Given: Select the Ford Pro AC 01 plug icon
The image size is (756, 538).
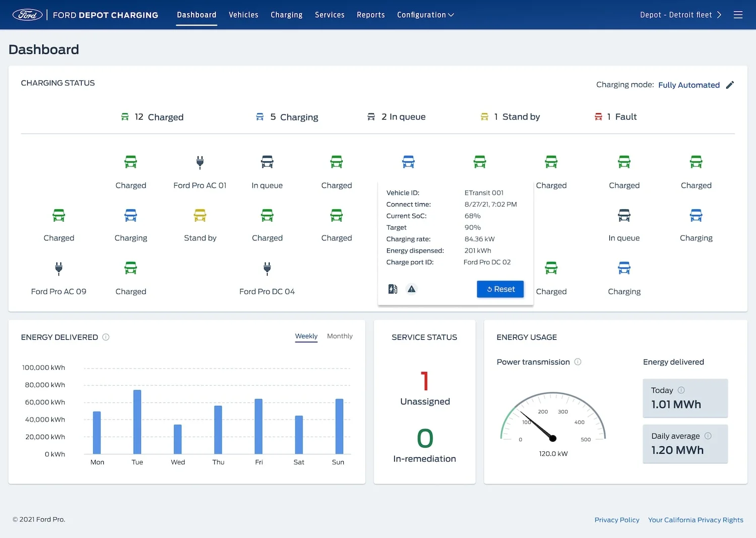Looking at the screenshot, I should pos(200,162).
